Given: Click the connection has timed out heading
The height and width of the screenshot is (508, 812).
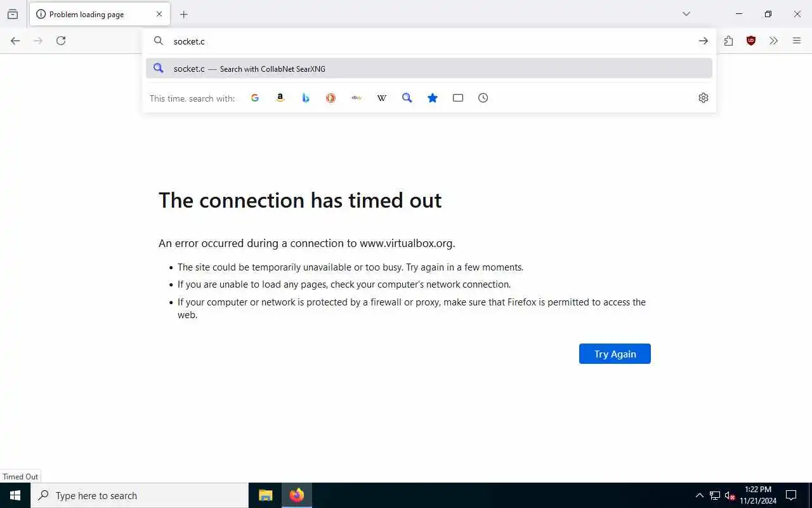Looking at the screenshot, I should [x=300, y=200].
